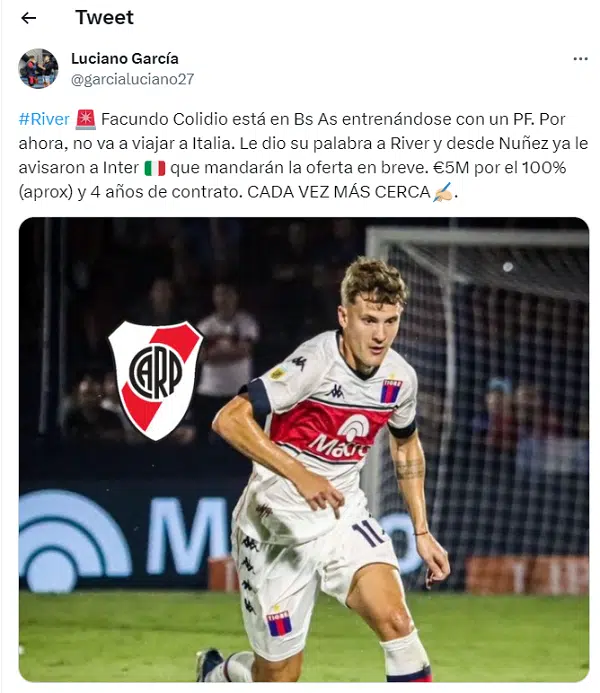Click the Tigre badge on the shorts
The image size is (600, 693).
tap(279, 623)
